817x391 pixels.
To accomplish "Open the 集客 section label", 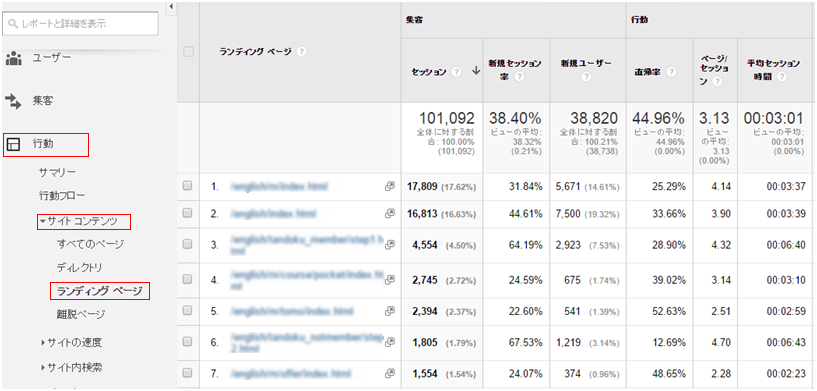I will (x=44, y=100).
